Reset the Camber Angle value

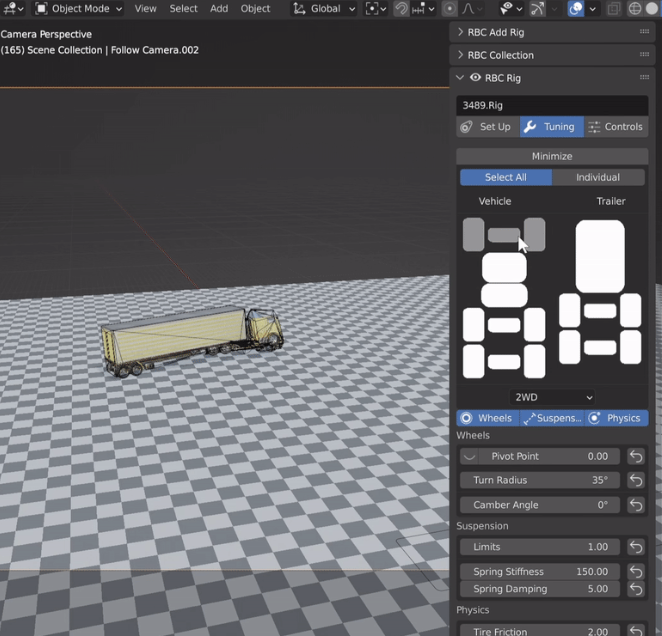[636, 505]
